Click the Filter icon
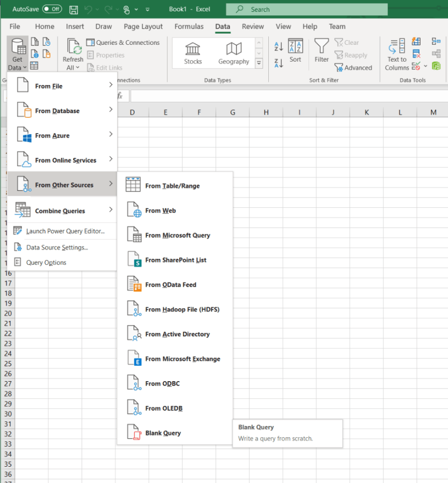 pos(321,51)
